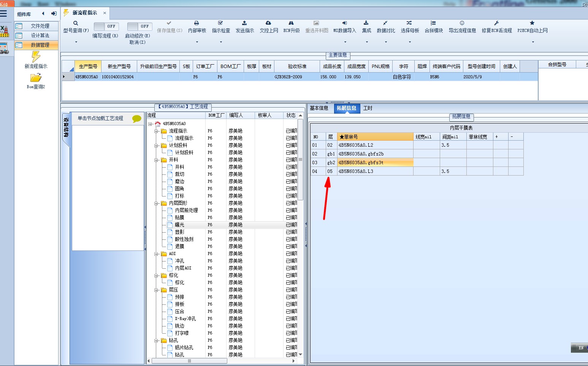Open 新流程指示 lightning icon in sidebar

click(36, 57)
